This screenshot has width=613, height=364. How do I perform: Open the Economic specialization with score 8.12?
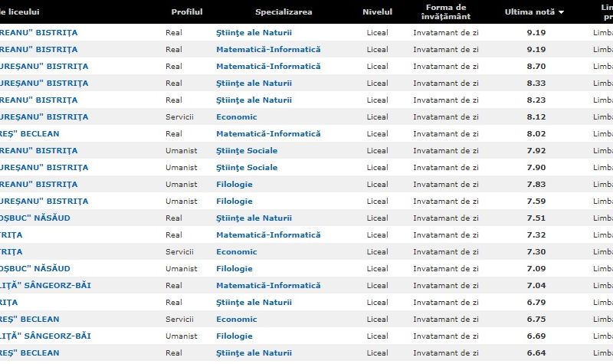pos(237,116)
